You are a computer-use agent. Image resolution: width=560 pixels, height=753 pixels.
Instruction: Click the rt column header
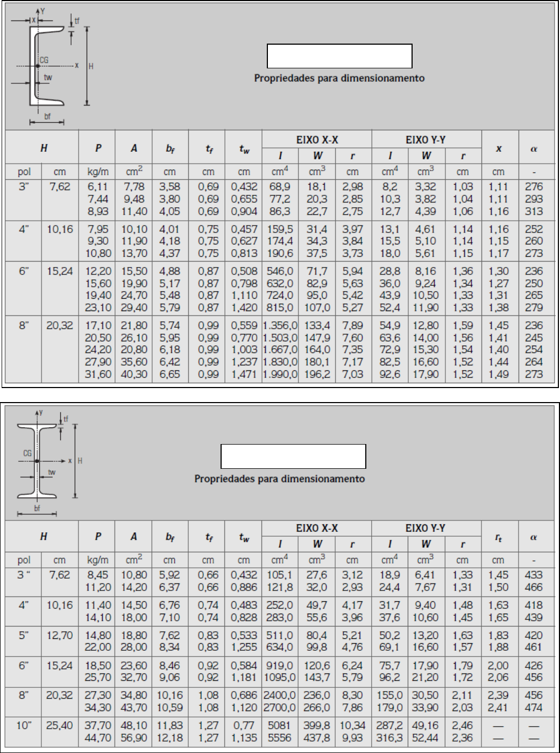click(499, 537)
